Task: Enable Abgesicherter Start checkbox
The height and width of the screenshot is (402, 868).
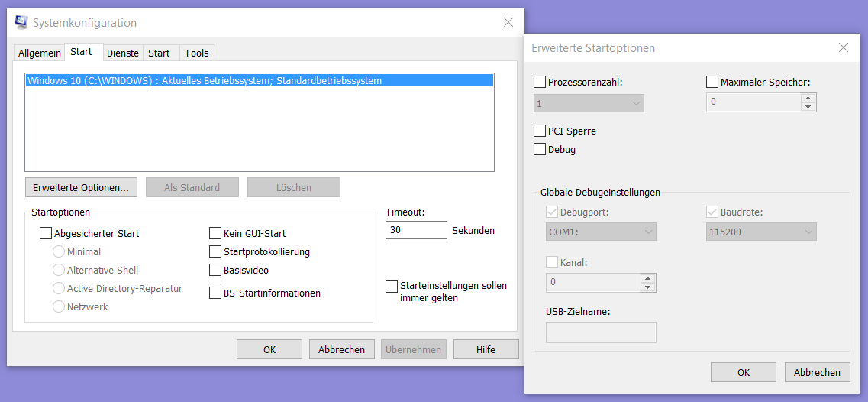Action: 45,233
